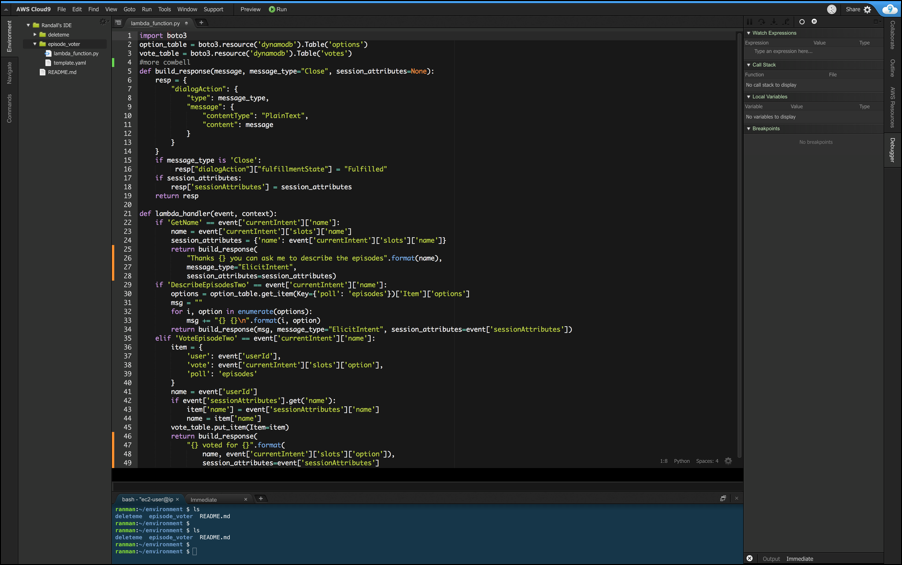
Task: Maximize the terminal pane icon
Action: (723, 498)
